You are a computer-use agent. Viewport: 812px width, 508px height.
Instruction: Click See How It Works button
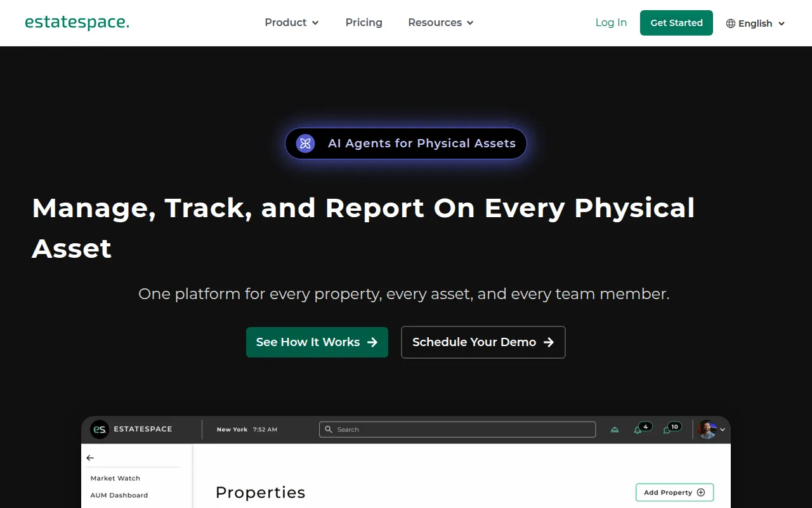tap(317, 342)
